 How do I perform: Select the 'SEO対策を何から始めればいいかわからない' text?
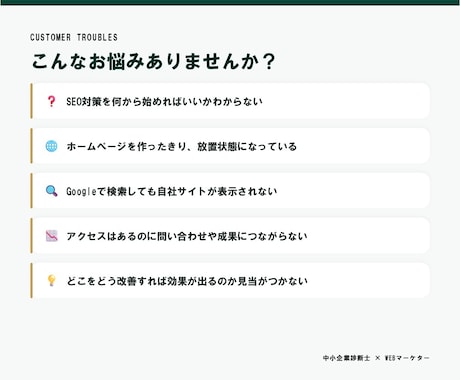pos(164,101)
